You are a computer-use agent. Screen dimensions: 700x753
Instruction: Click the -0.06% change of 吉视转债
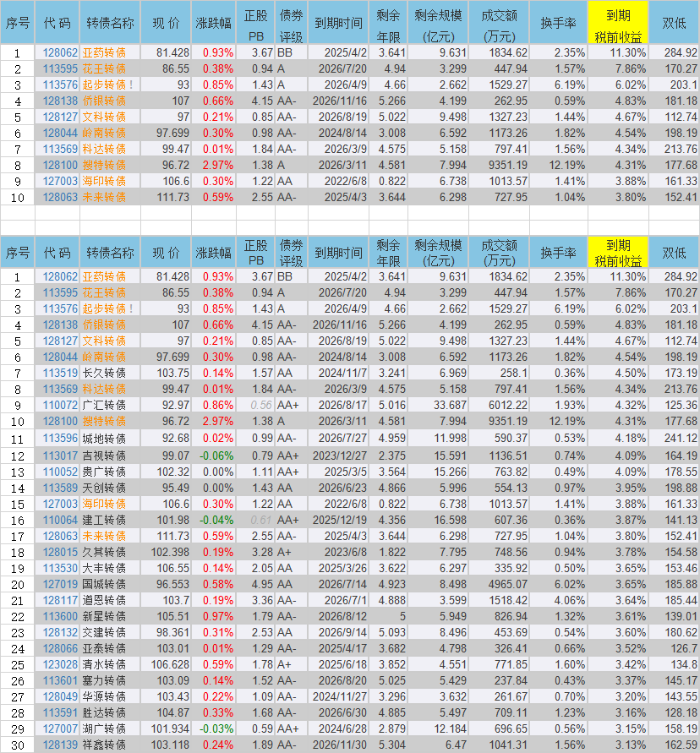tap(216, 456)
